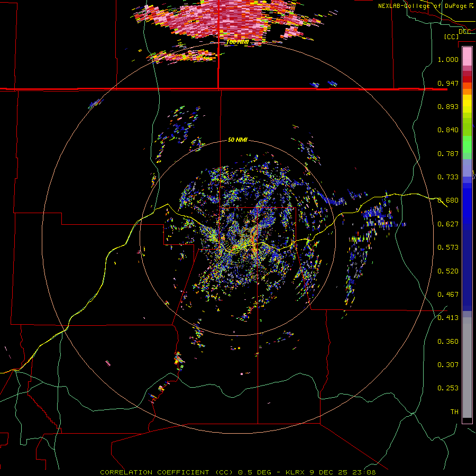This screenshot has width=476, height=476.
Task: Click the [CC] legend heading
Action: pos(451,36)
